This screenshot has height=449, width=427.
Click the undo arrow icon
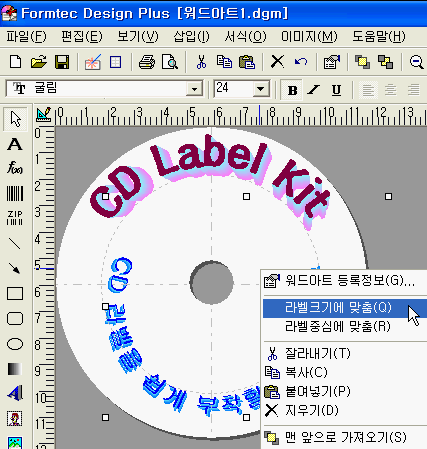pos(301,62)
